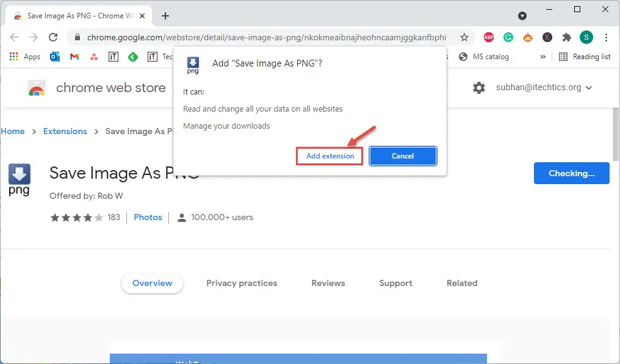Open the Gmail bookmark
The height and width of the screenshot is (364, 620).
(74, 57)
